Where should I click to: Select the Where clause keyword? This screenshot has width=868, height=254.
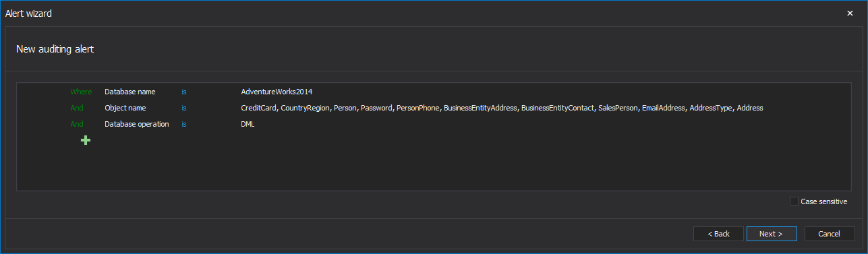click(81, 92)
